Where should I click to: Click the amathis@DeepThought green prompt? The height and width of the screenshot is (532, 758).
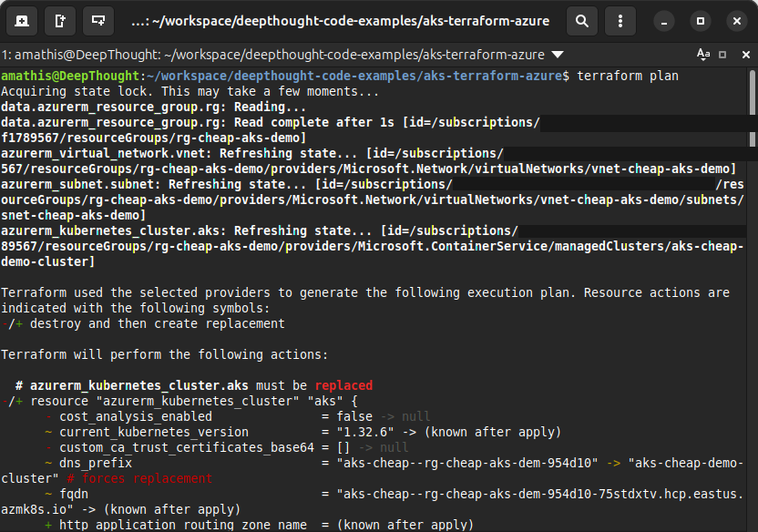coord(70,76)
